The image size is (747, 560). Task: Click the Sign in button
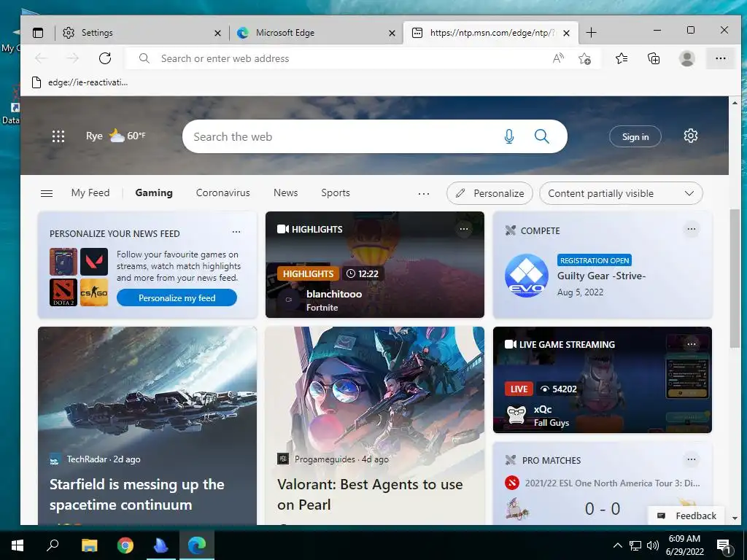pyautogui.click(x=635, y=136)
